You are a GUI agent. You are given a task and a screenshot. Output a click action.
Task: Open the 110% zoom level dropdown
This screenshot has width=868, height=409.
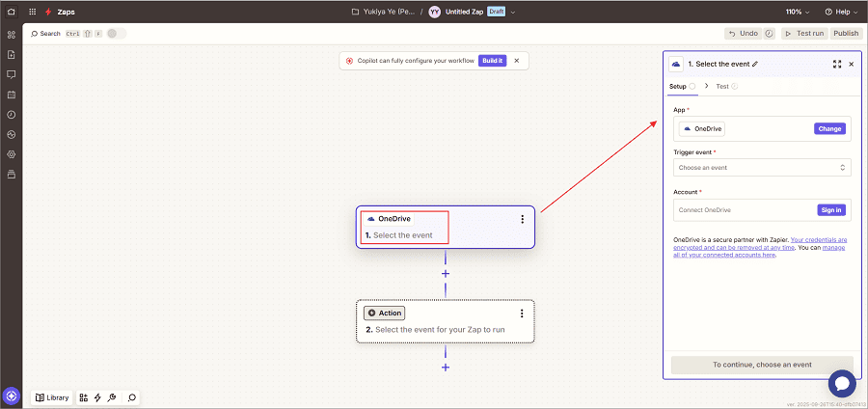coord(798,12)
